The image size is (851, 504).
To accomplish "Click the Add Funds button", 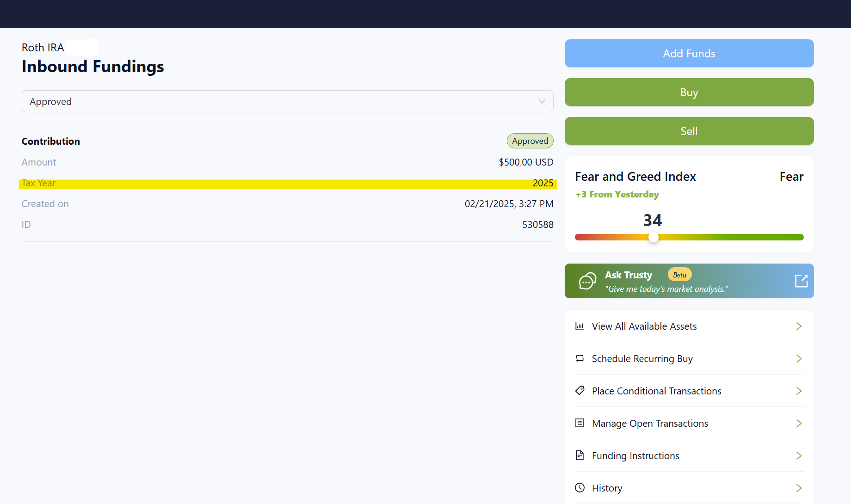I will pyautogui.click(x=689, y=53).
